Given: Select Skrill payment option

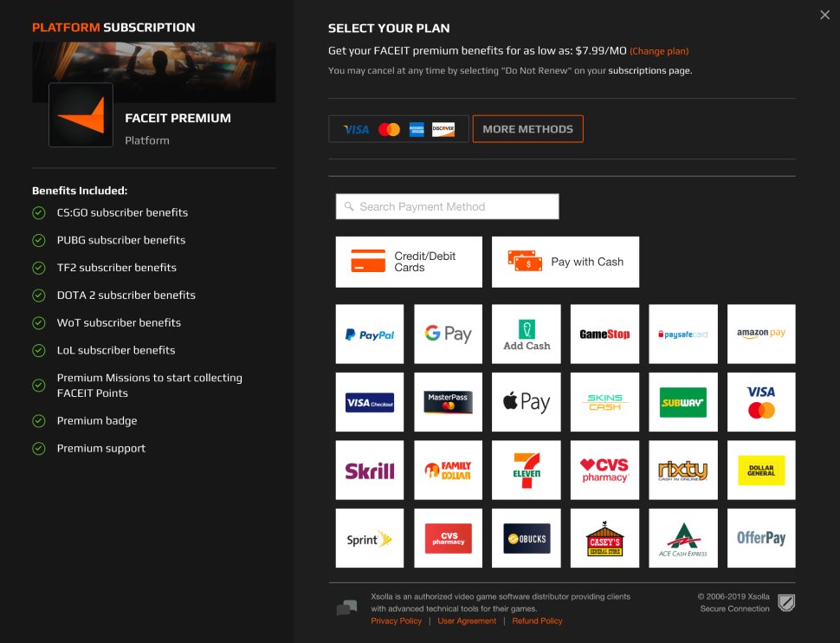Looking at the screenshot, I should 370,470.
